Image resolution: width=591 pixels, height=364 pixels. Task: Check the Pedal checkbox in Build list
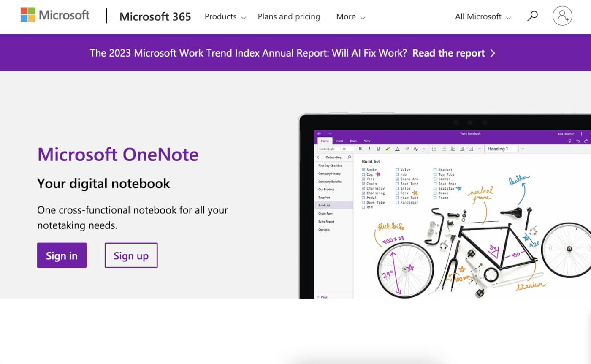pos(363,198)
